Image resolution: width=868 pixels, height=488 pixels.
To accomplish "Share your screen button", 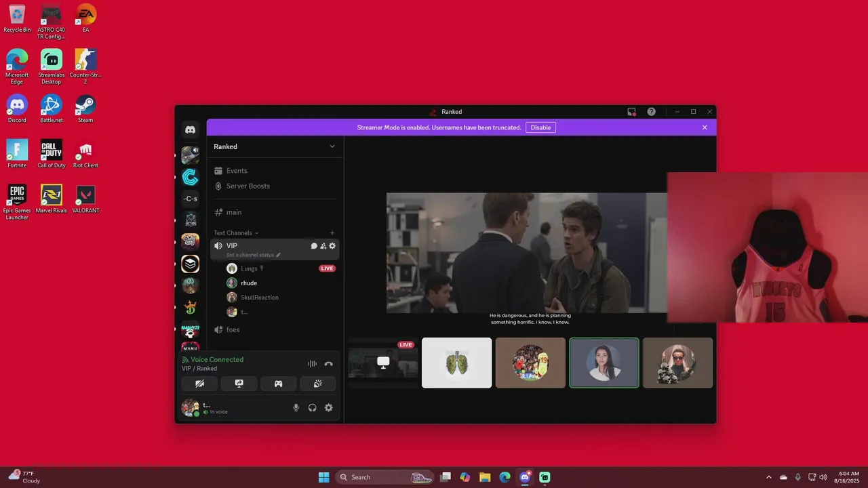I will (x=239, y=384).
